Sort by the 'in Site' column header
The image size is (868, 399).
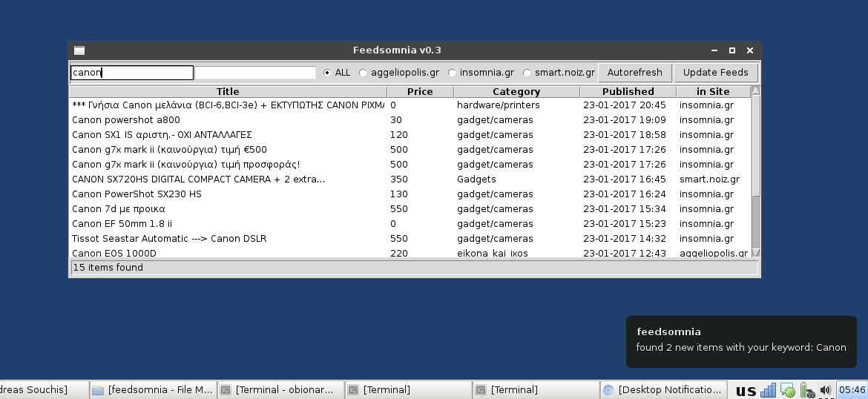tap(713, 92)
